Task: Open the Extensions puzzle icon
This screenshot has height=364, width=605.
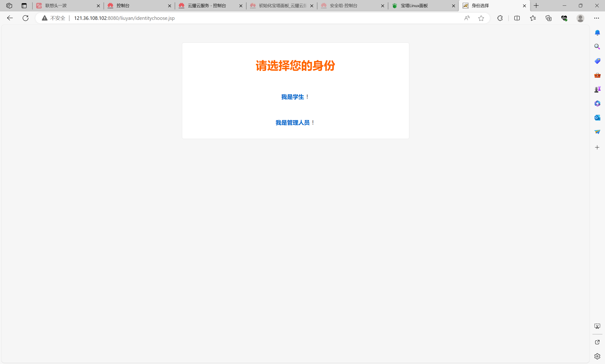Action: (500, 18)
